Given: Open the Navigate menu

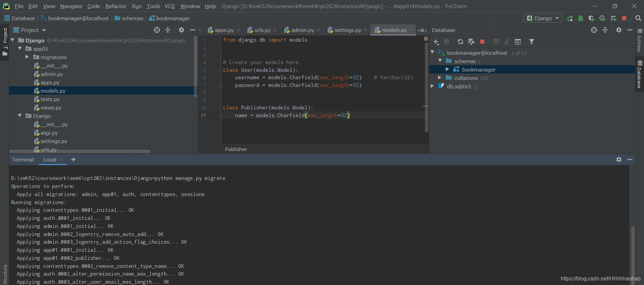Looking at the screenshot, I should 71,6.
